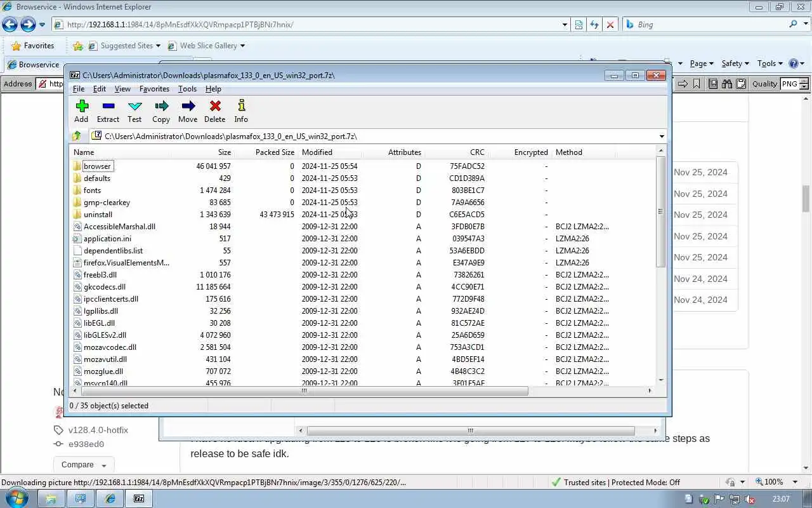Expand the Web Slice Gallery dropdown

[x=242, y=46]
